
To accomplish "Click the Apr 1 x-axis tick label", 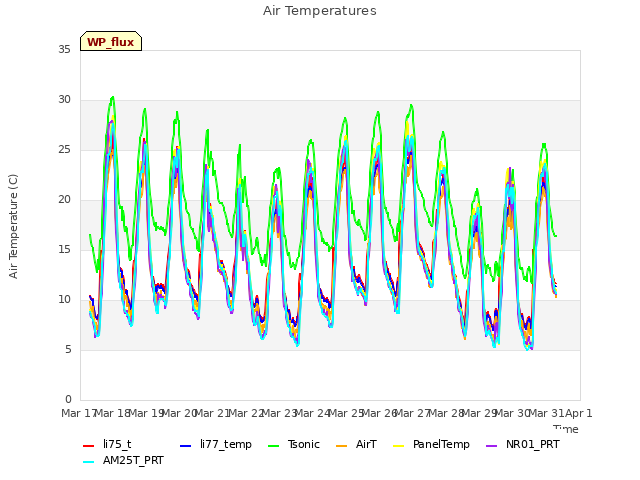I will coord(578,413).
